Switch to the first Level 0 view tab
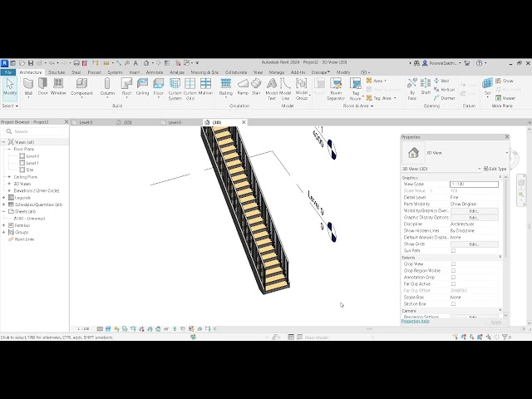This screenshot has width=532, height=399. coord(86,122)
